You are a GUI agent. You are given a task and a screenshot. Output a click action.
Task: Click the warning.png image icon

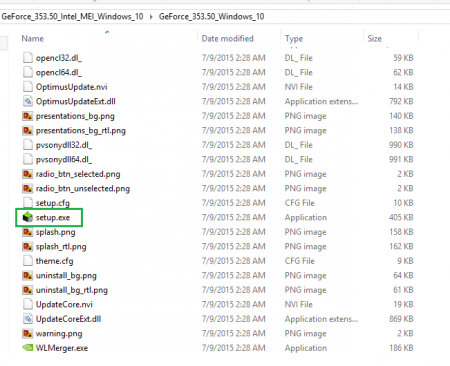pos(28,333)
